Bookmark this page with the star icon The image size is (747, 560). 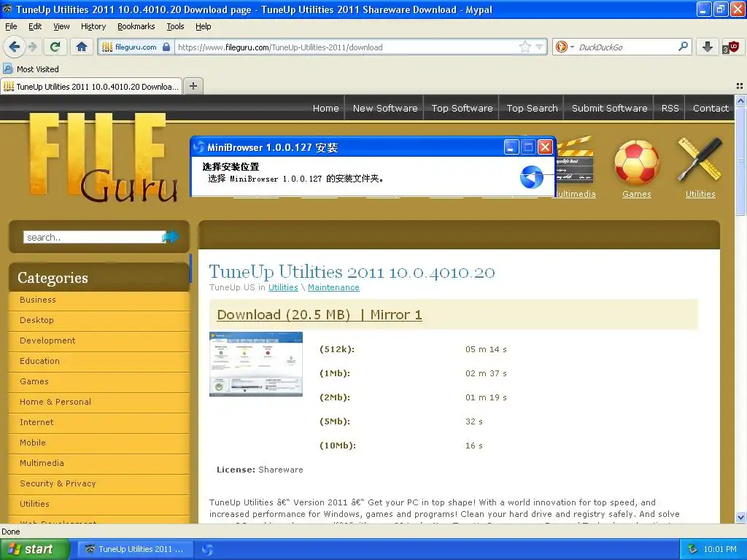pyautogui.click(x=525, y=47)
